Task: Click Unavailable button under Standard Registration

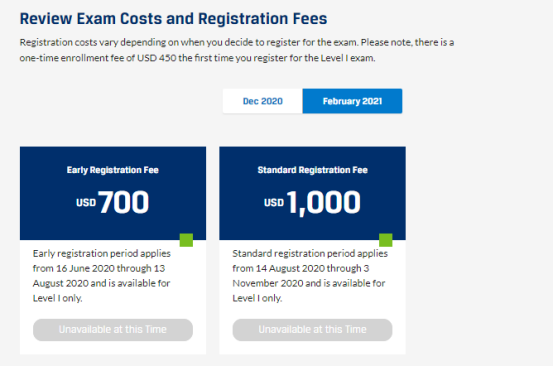Action: click(312, 330)
